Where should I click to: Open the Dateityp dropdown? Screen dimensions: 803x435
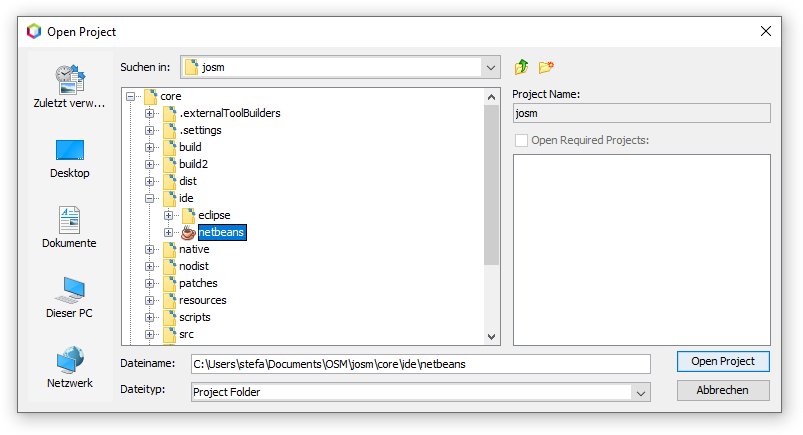640,393
